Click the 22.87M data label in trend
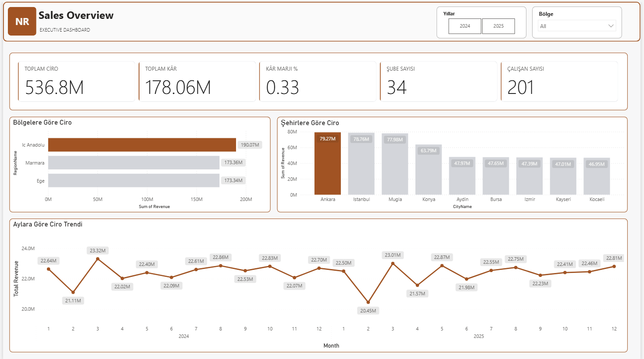 click(x=442, y=257)
